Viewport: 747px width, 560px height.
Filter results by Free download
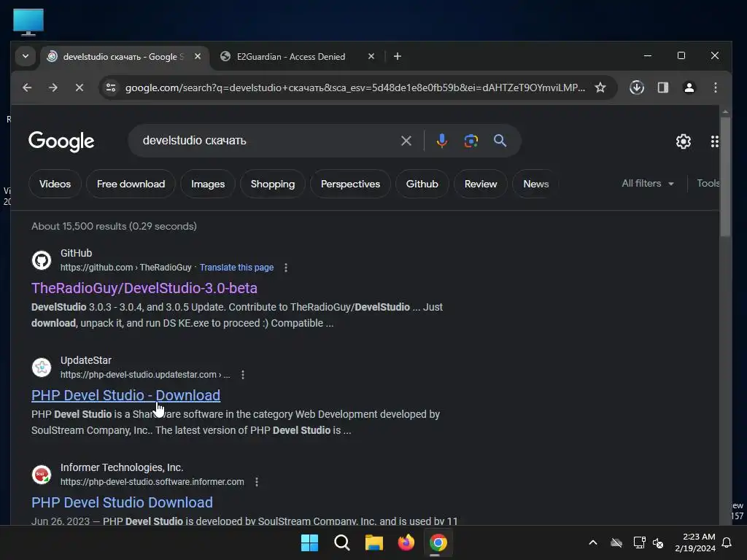click(x=131, y=184)
